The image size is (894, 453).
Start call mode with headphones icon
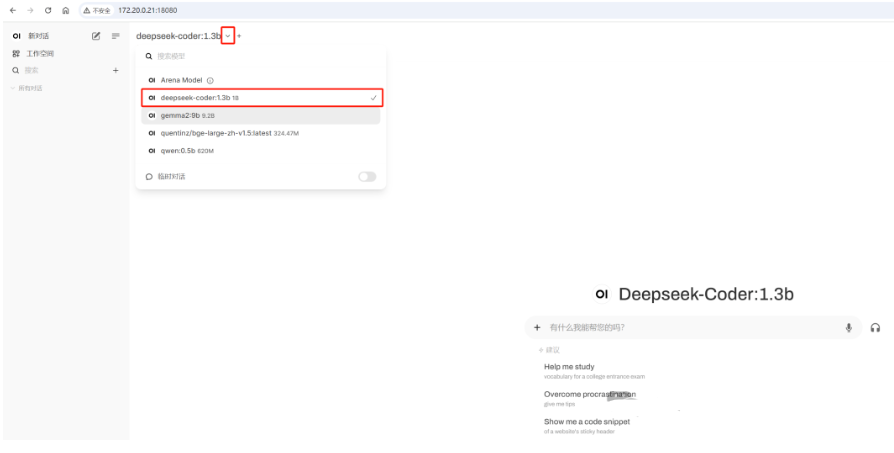click(875, 328)
